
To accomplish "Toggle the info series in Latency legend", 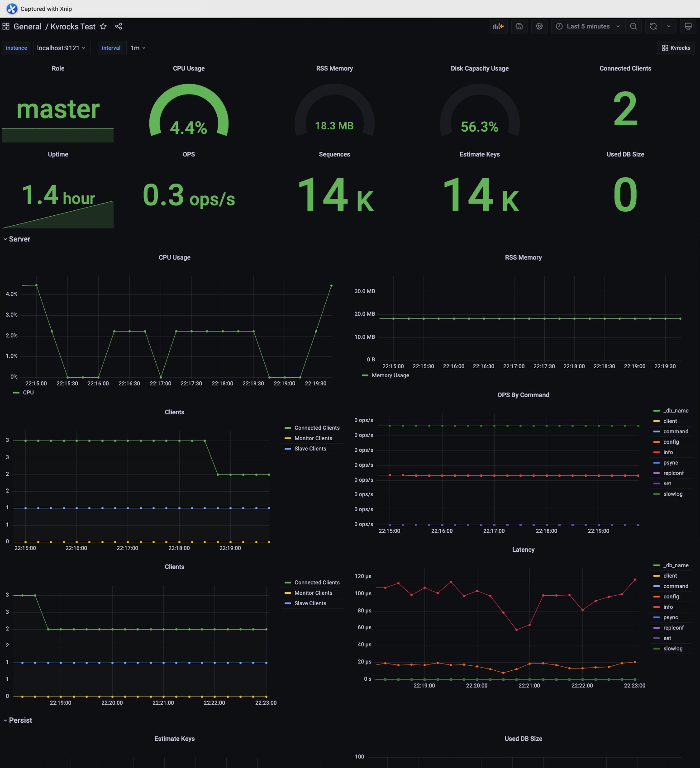I will (x=668, y=607).
